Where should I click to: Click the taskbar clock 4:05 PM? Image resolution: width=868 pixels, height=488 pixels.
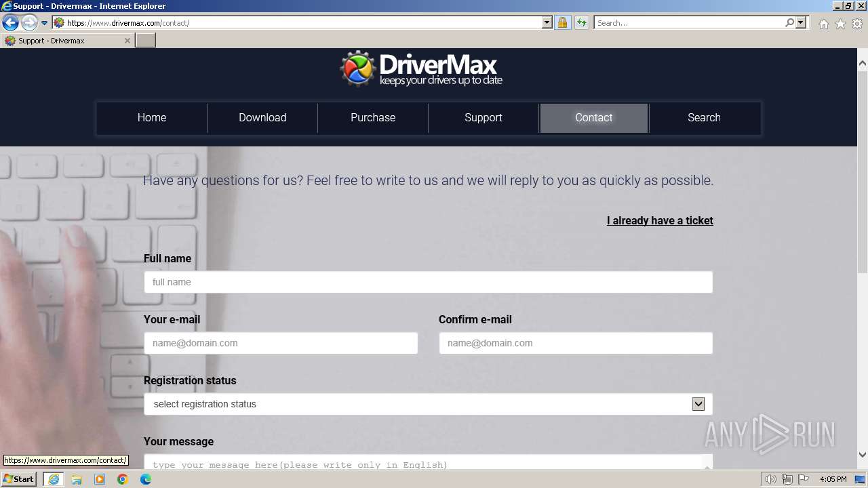point(833,479)
